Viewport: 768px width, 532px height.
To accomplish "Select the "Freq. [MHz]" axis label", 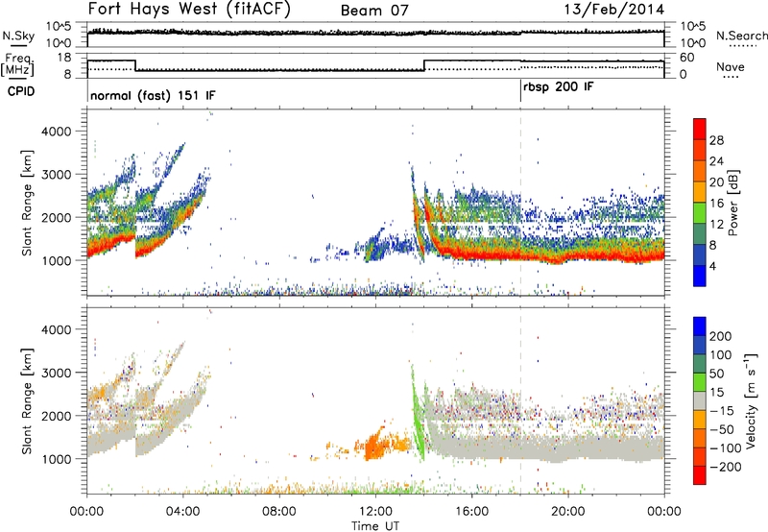I will point(18,64).
